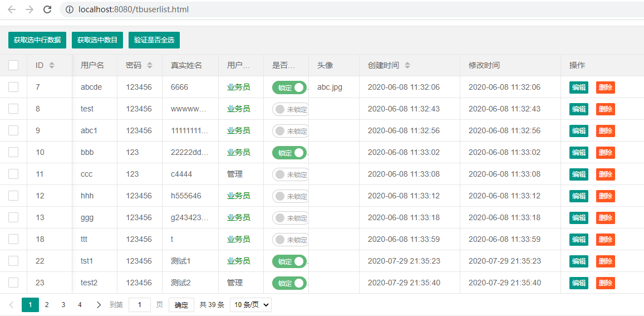Delete user ccc with 删除 button
Viewport: 644px width, 316px height.
pos(606,174)
